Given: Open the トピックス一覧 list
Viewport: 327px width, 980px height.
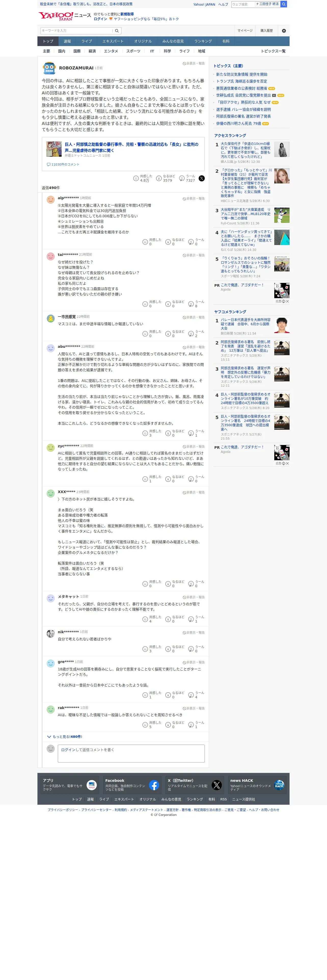Looking at the screenshot, I should (273, 51).
